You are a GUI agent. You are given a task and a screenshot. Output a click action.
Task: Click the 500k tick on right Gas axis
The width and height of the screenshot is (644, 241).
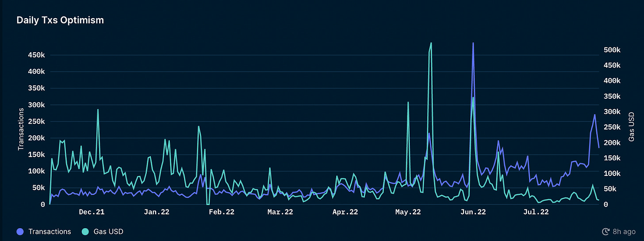tap(613, 50)
